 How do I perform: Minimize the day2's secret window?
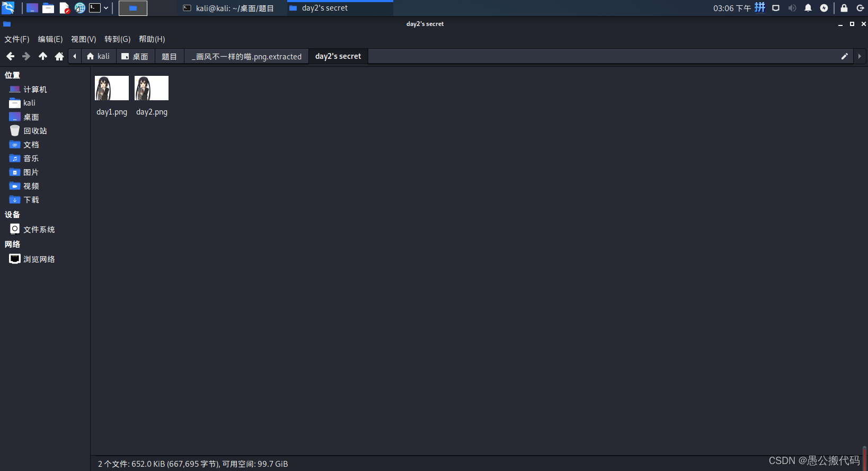click(840, 24)
